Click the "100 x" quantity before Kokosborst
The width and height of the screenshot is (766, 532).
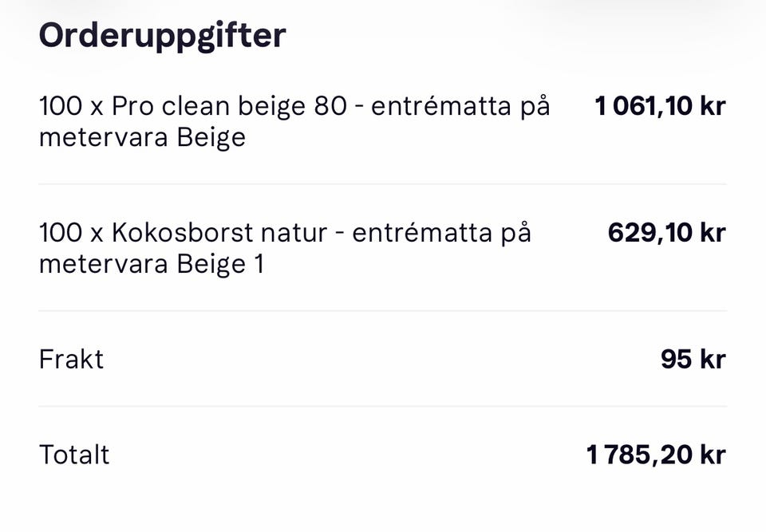tap(71, 233)
